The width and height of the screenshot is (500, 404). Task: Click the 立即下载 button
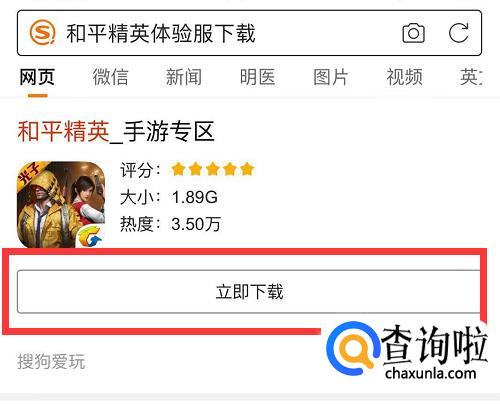point(249,292)
